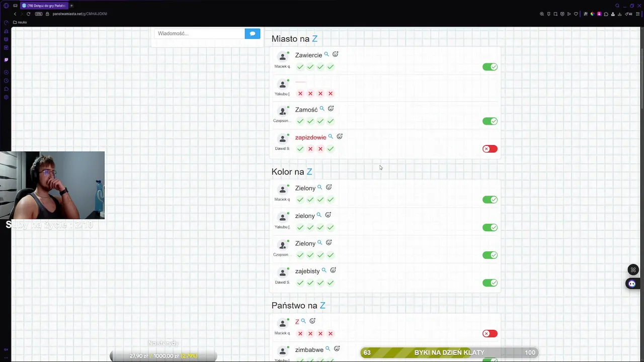Open the extensions puzzle icon

pos(606,14)
